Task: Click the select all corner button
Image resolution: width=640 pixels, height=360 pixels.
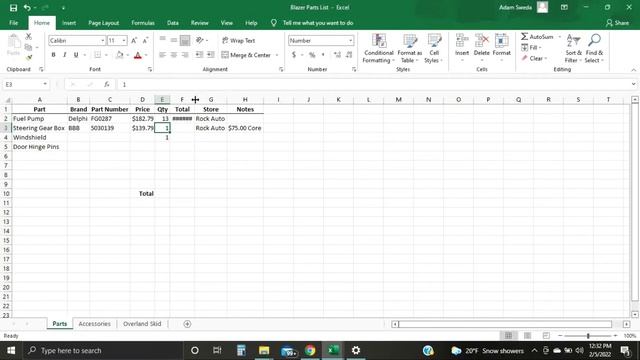Action: pyautogui.click(x=7, y=100)
